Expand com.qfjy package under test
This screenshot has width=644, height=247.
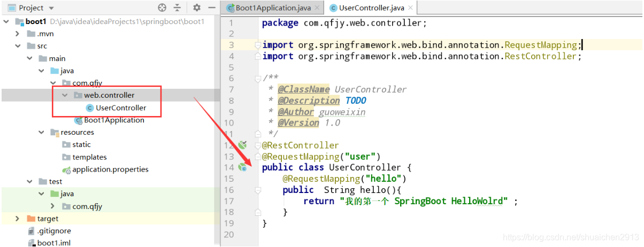(53, 206)
